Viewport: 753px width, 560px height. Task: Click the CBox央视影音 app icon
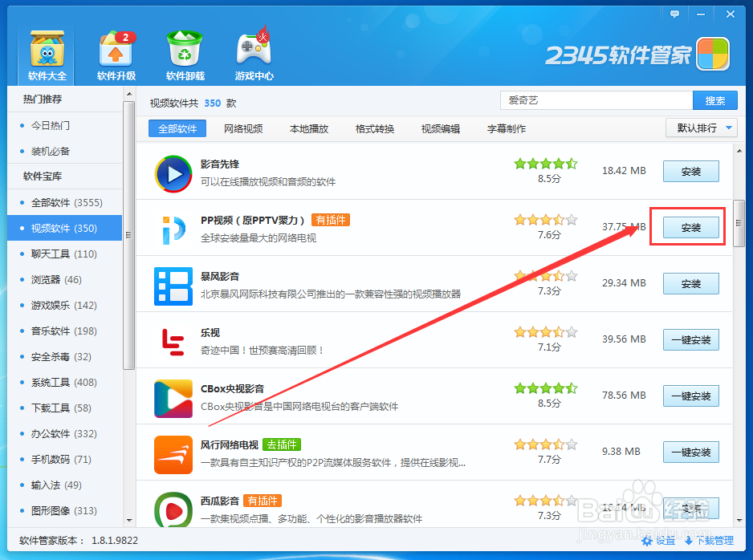point(173,398)
